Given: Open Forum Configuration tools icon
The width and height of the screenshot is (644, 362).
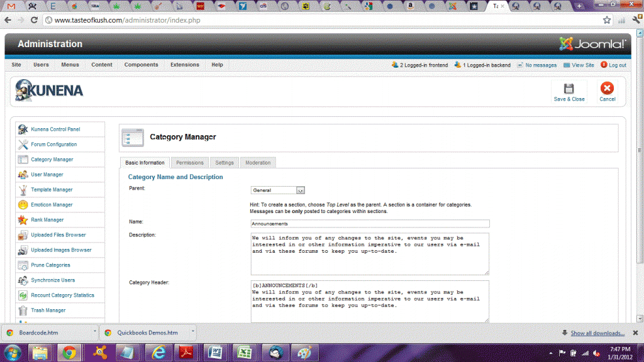Looking at the screenshot, I should click(23, 145).
